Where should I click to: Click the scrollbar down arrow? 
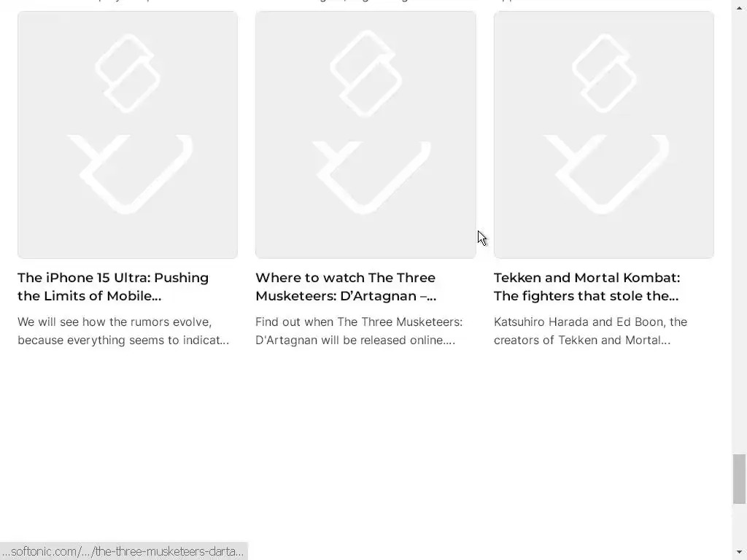[x=740, y=553]
